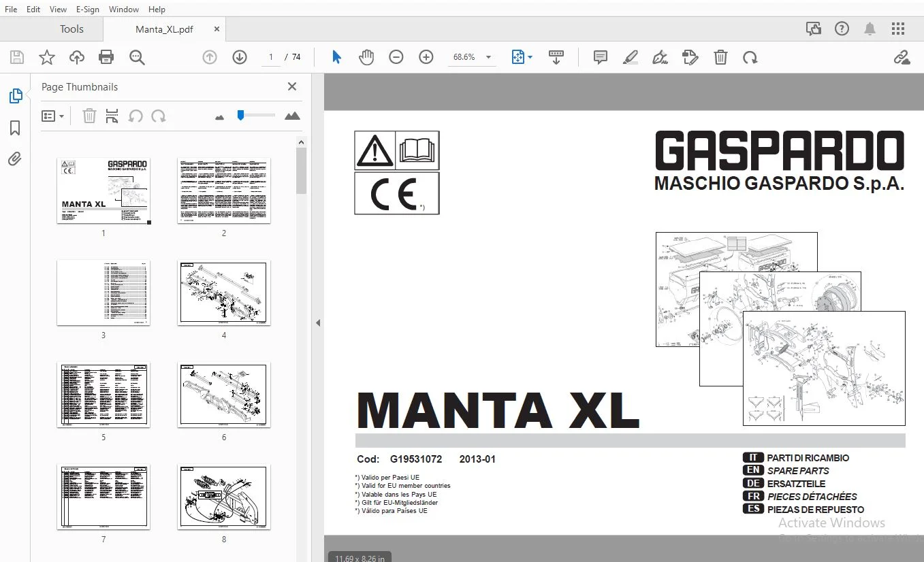Viewport: 924px width, 562px height.
Task: Switch to the Tools tab
Action: coord(71,29)
